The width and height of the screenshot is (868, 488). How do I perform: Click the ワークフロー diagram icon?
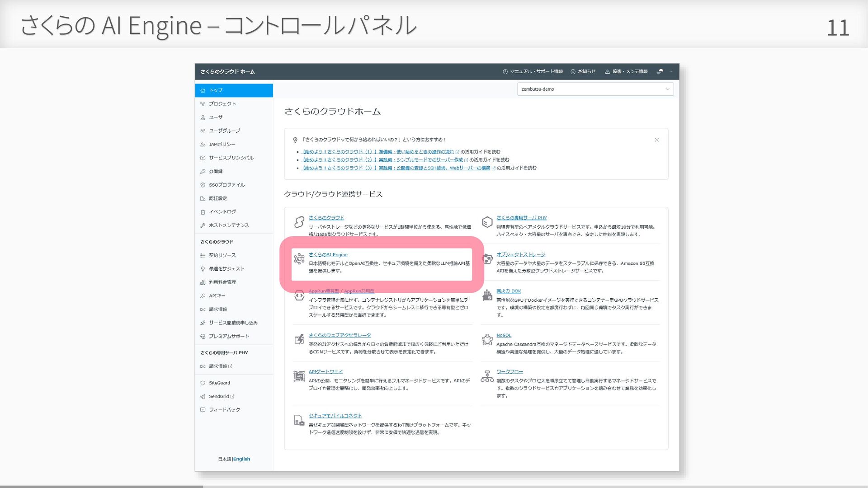pos(487,376)
